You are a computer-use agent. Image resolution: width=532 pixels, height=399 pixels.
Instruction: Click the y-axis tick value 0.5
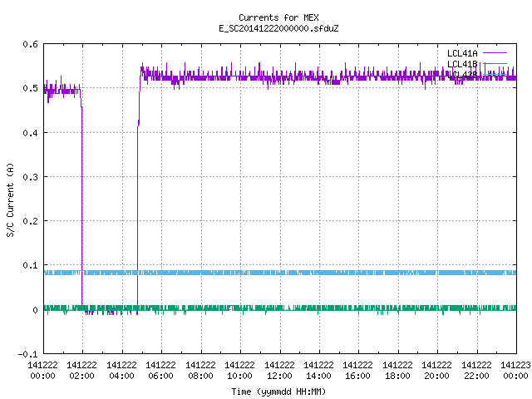(30, 88)
